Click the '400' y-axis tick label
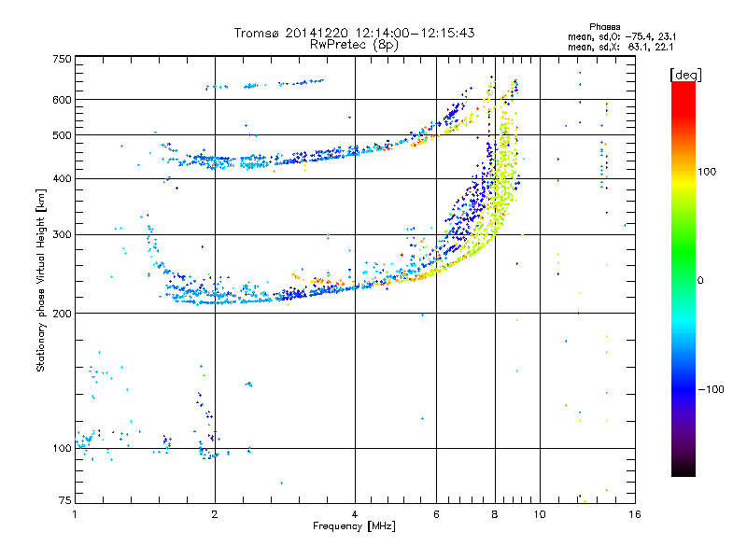 pyautogui.click(x=62, y=178)
